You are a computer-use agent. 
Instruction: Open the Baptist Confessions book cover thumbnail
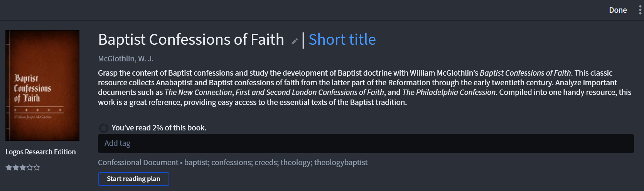click(x=42, y=85)
